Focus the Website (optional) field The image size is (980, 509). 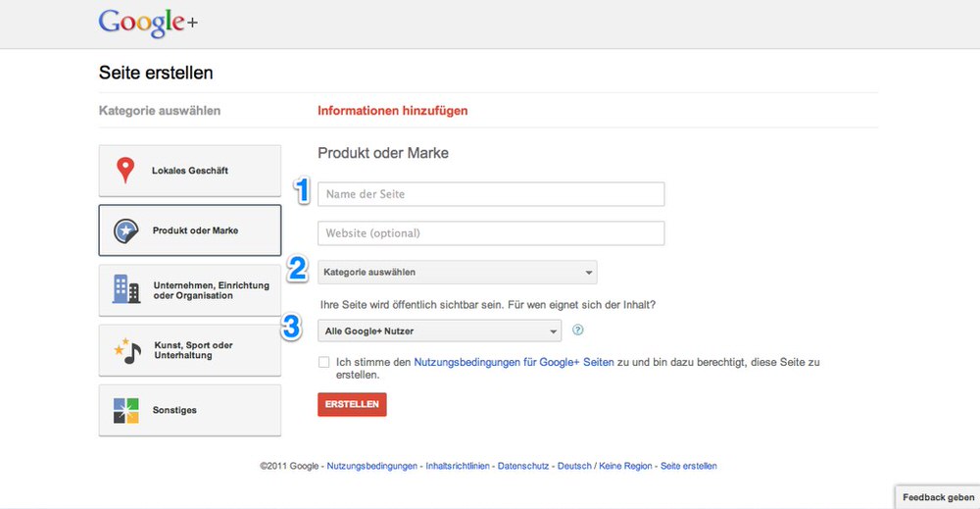[x=491, y=233]
